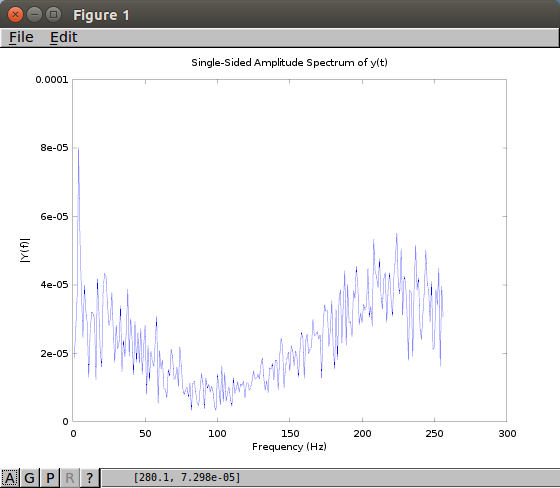Select the rotate 'R' toolbar button

70,478
